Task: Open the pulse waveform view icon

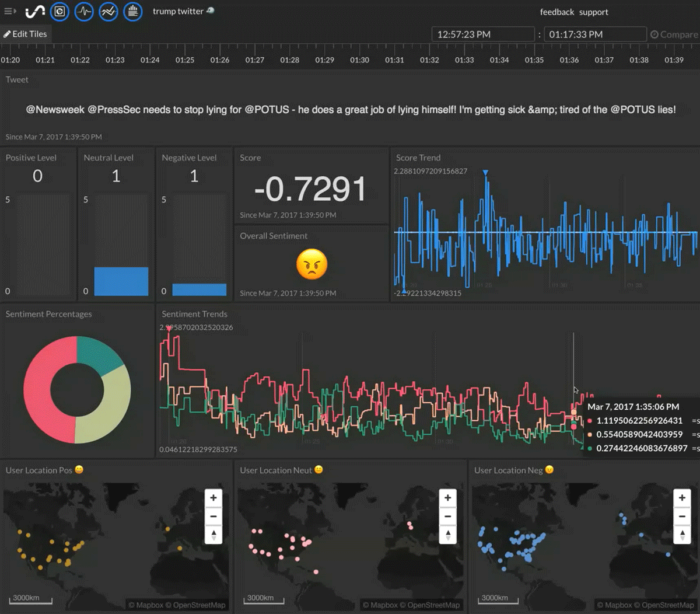Action: 84,12
